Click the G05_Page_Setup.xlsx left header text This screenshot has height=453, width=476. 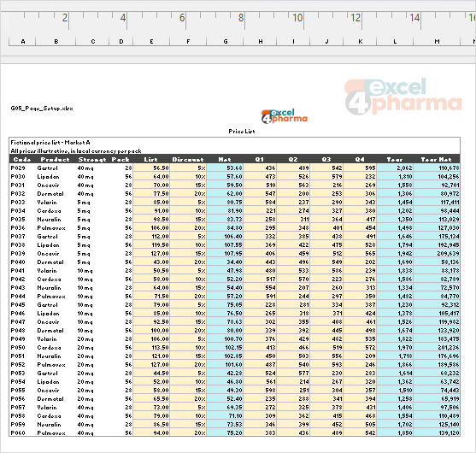click(42, 109)
